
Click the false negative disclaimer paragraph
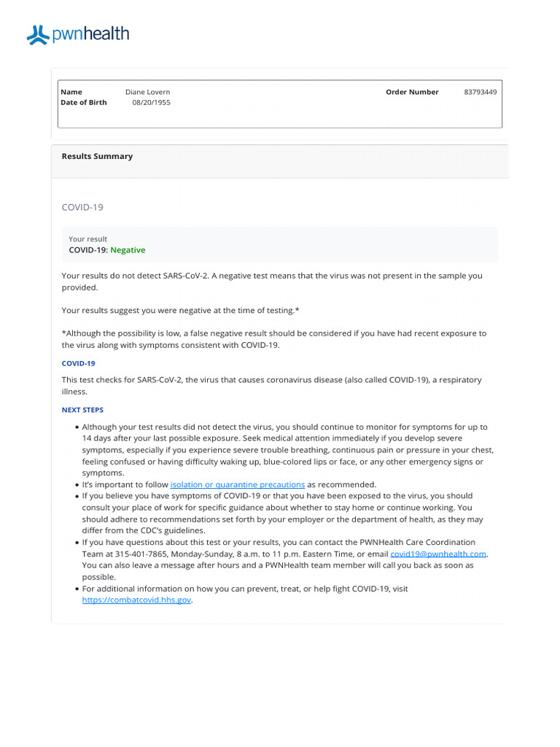coord(274,339)
